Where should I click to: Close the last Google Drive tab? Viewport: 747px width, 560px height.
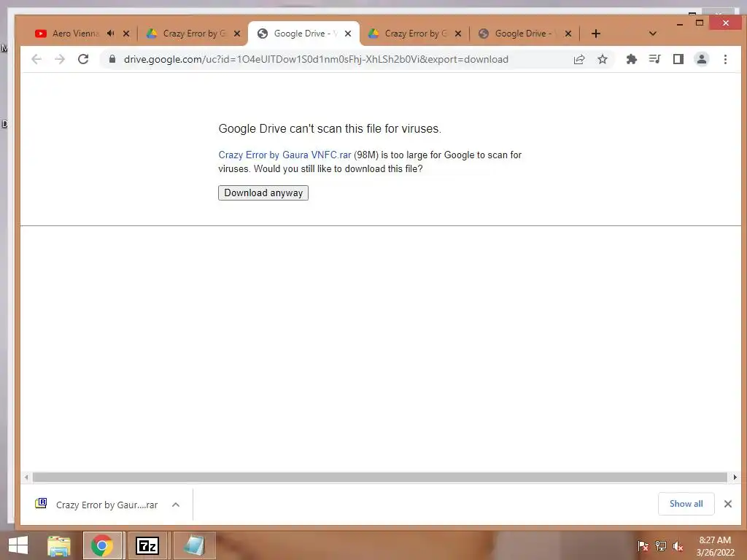568,34
